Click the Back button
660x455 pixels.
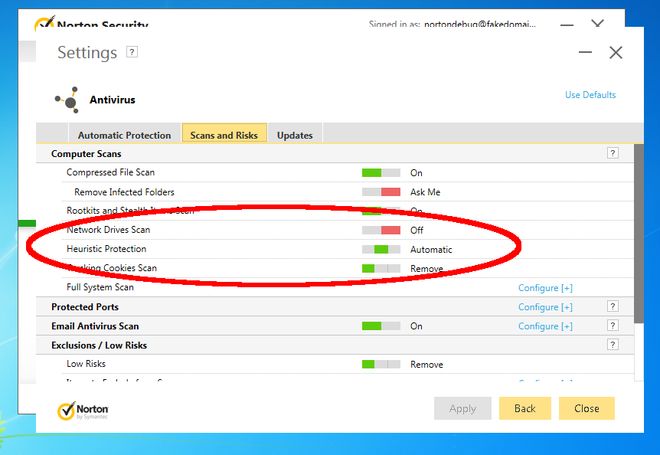tap(525, 408)
